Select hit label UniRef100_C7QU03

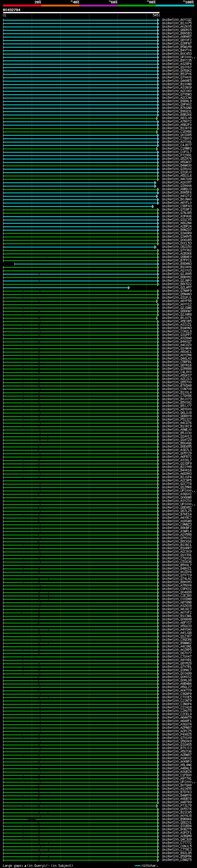pos(177,139)
